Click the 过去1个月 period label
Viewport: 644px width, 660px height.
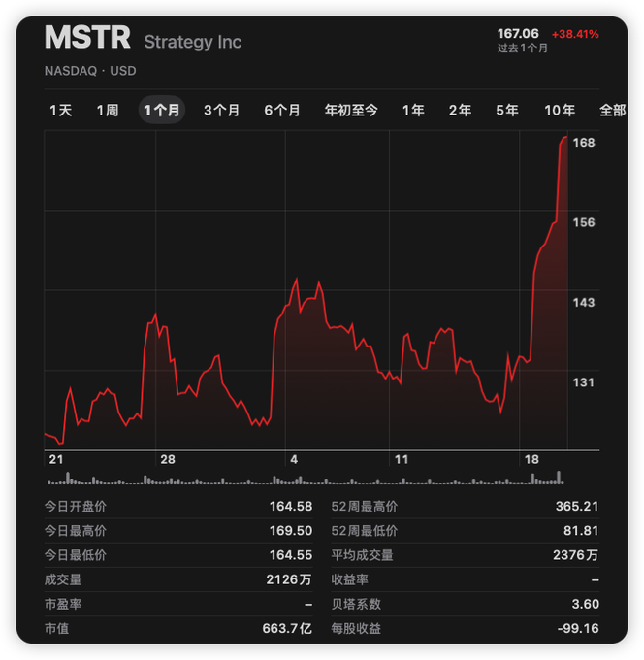(523, 48)
